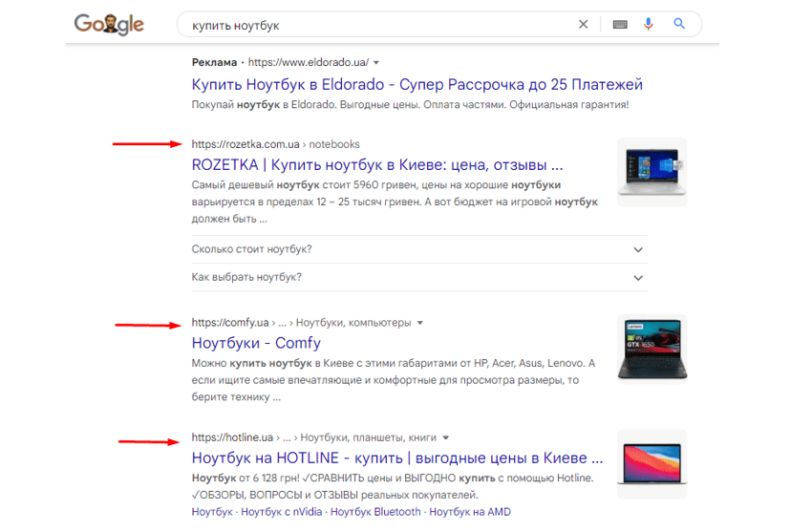Image resolution: width=812 pixels, height=532 pixels.
Task: Click the Google logo
Action: (x=109, y=24)
